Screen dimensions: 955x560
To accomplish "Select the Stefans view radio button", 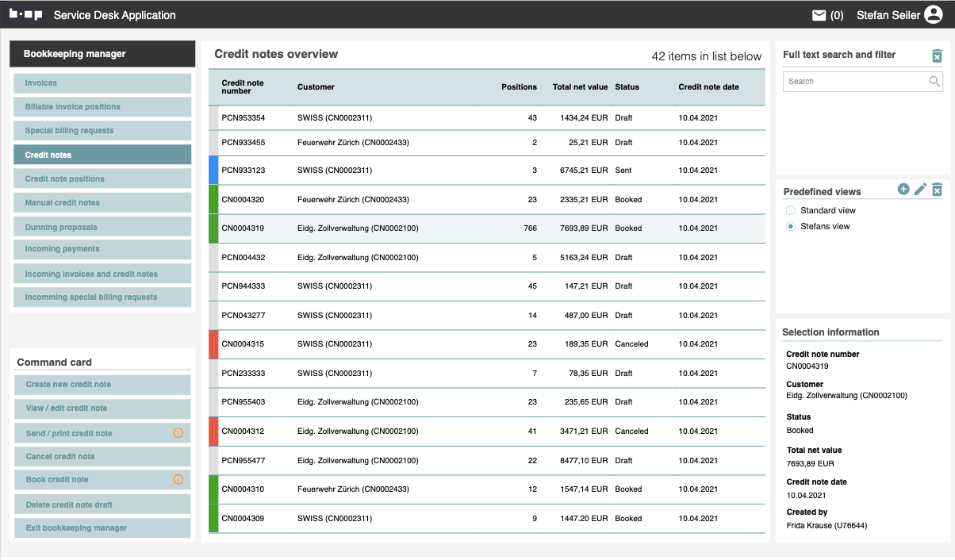I will [790, 227].
